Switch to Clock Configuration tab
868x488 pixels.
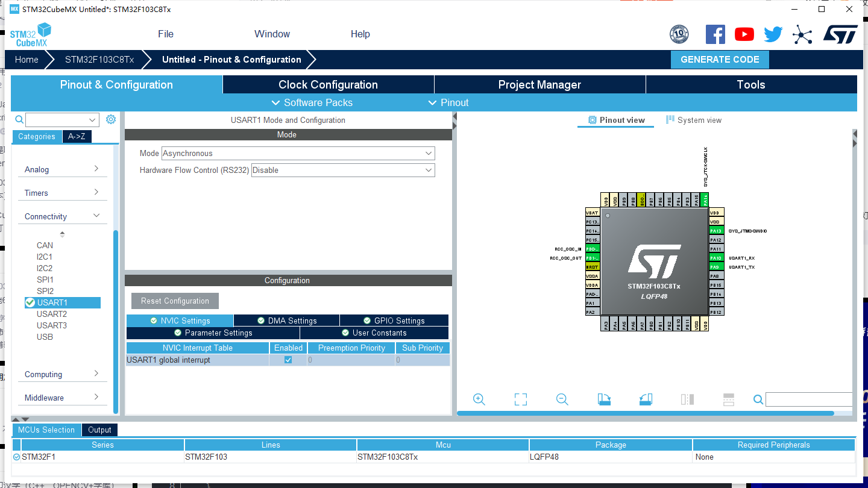tap(329, 84)
